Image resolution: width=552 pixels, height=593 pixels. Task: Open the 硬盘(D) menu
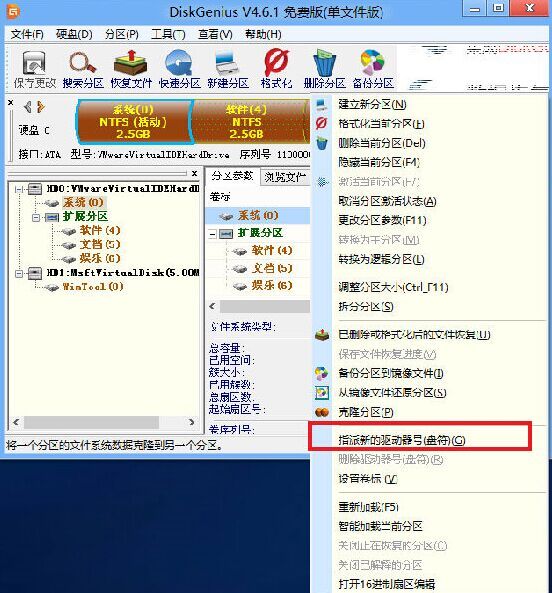[74, 34]
